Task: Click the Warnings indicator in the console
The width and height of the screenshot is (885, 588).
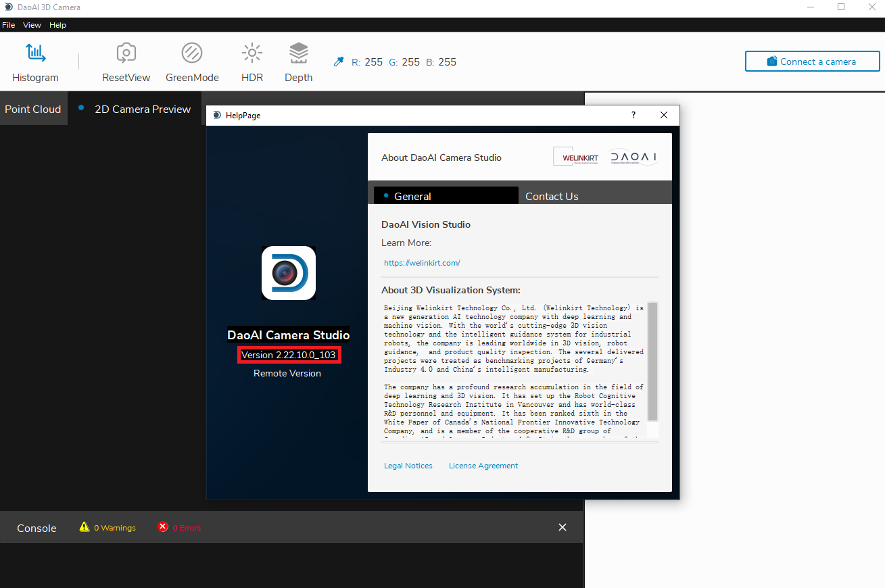Action: click(x=107, y=527)
